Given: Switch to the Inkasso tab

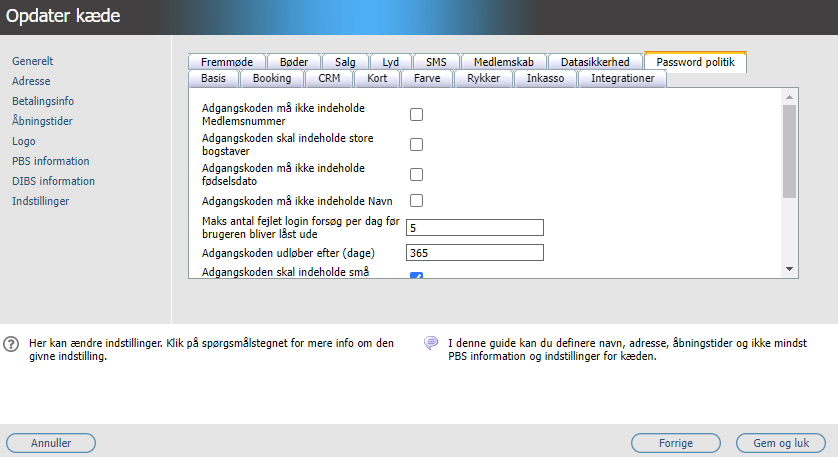Looking at the screenshot, I should pyautogui.click(x=546, y=79).
